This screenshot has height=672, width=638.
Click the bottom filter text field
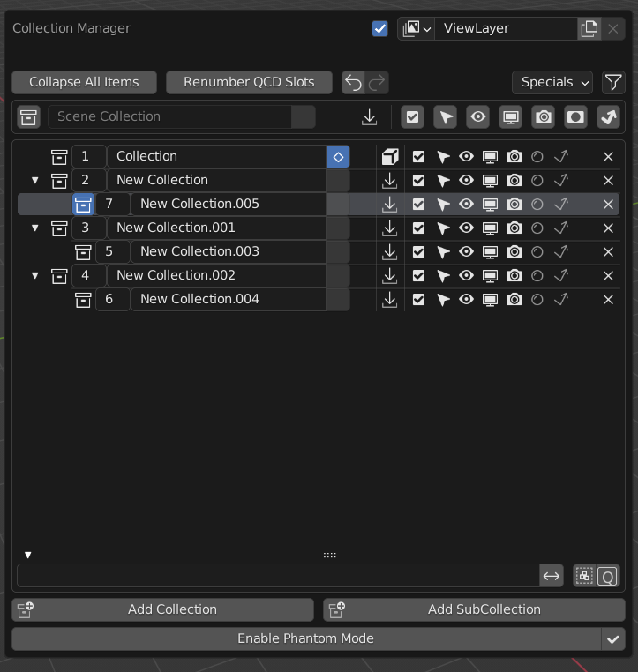pos(278,576)
